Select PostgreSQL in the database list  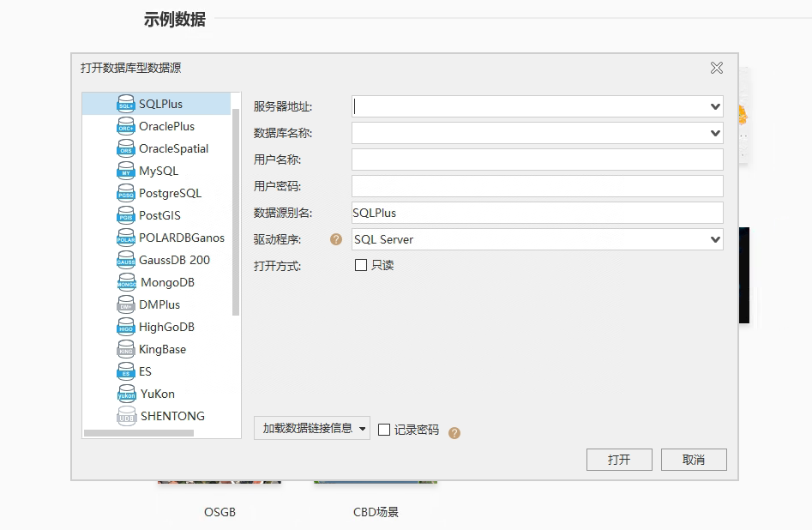pyautogui.click(x=170, y=193)
